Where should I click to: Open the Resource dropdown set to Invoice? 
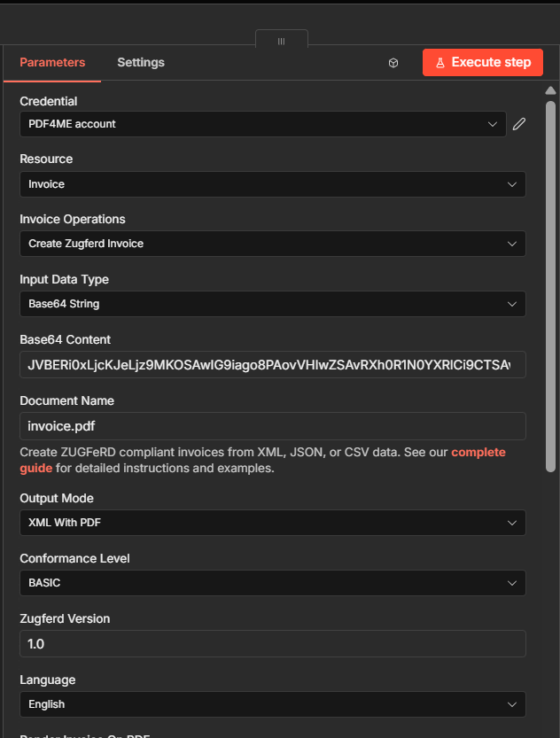tap(272, 183)
